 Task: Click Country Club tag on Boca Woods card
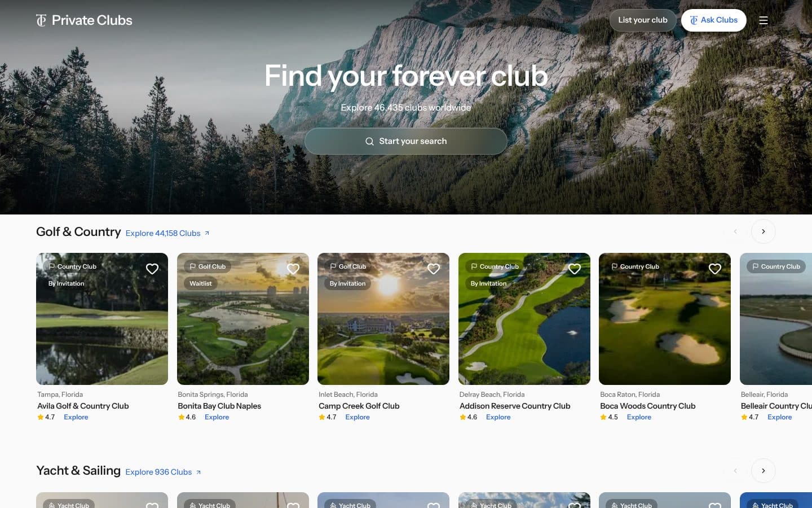pos(636,266)
